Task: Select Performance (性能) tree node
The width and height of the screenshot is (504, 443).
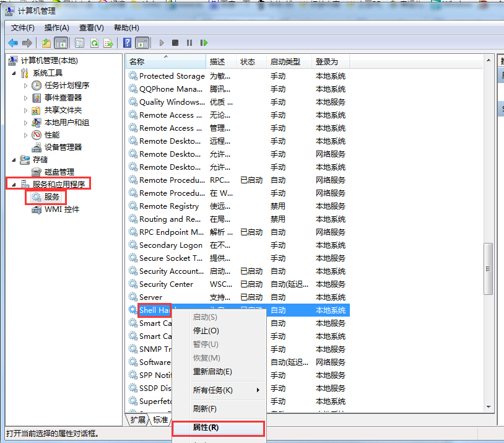Action: point(52,135)
